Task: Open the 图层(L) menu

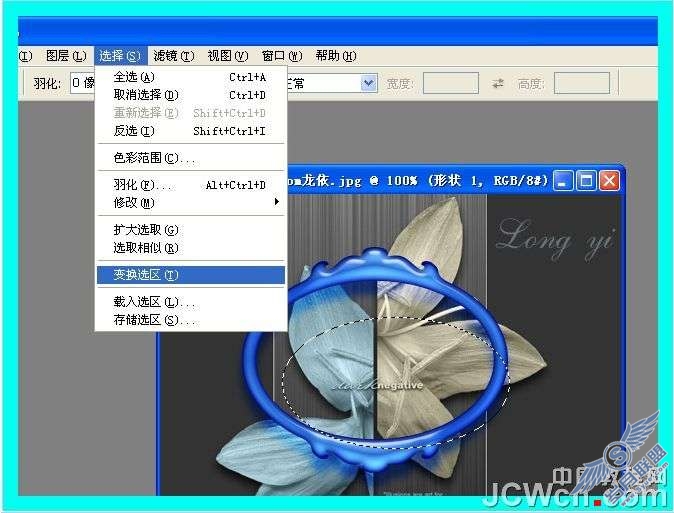Action: point(66,56)
